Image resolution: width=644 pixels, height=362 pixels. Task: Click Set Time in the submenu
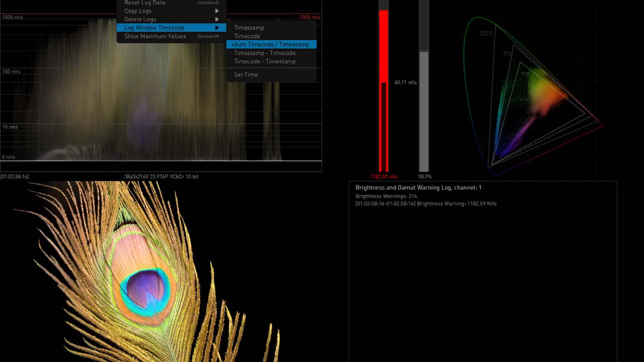click(x=246, y=75)
